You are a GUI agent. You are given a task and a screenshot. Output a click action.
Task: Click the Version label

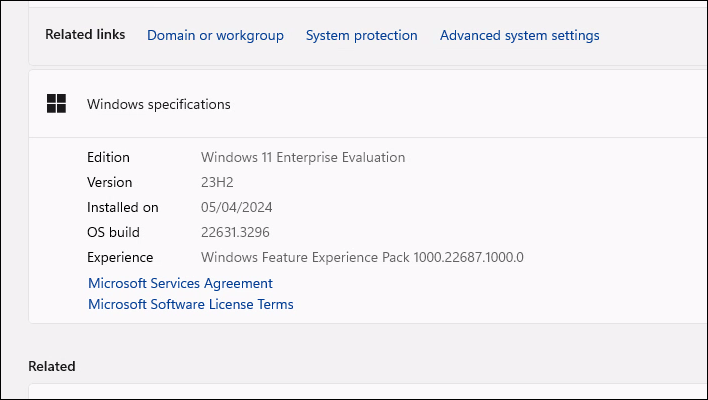(110, 182)
